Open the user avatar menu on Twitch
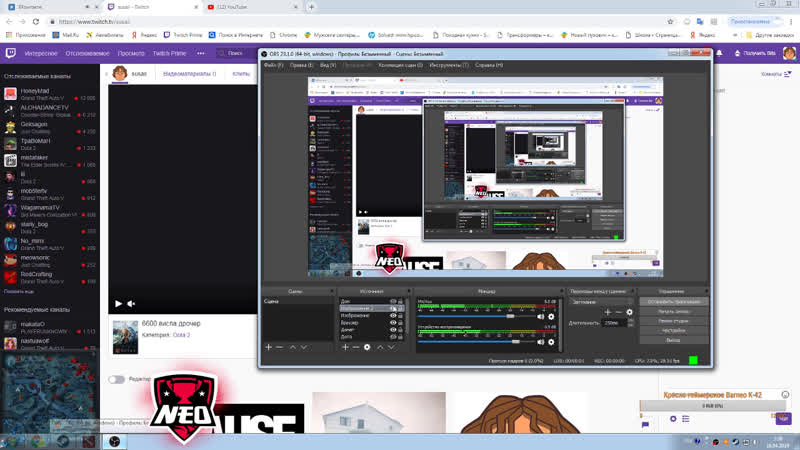The image size is (800, 450). tap(789, 53)
